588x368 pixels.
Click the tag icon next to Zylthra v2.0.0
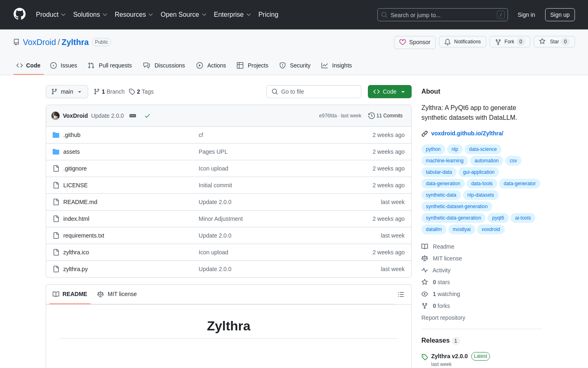click(x=425, y=357)
